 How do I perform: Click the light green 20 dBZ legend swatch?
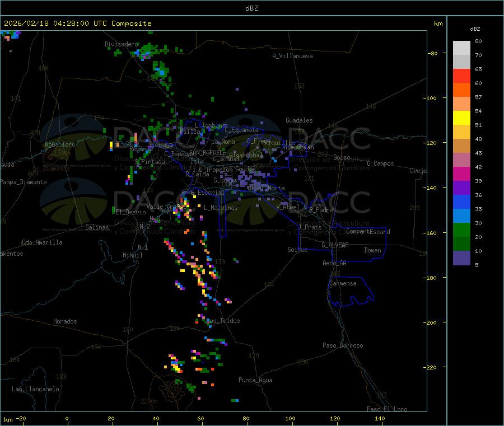(461, 230)
